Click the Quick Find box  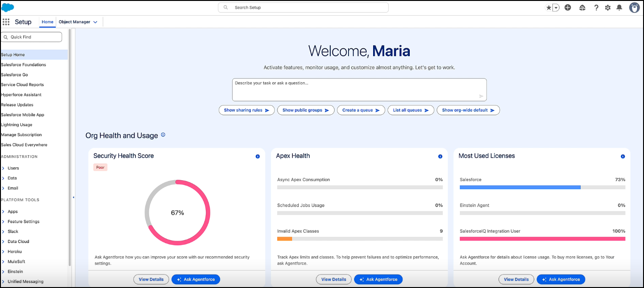point(32,37)
